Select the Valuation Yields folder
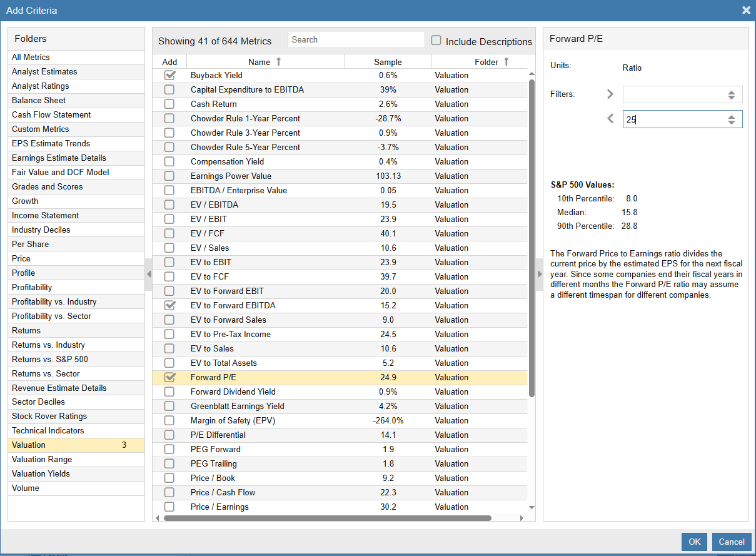This screenshot has height=556, width=756. coord(41,473)
